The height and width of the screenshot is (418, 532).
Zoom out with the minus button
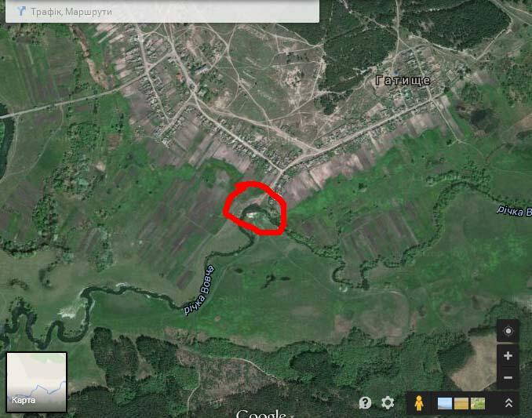[x=508, y=377]
